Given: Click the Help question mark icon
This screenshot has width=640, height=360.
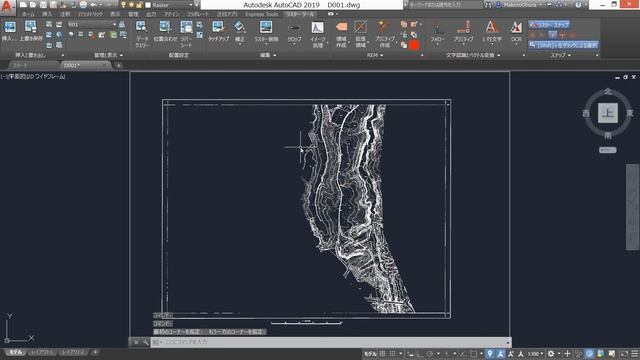Looking at the screenshot, I should pos(578,5).
